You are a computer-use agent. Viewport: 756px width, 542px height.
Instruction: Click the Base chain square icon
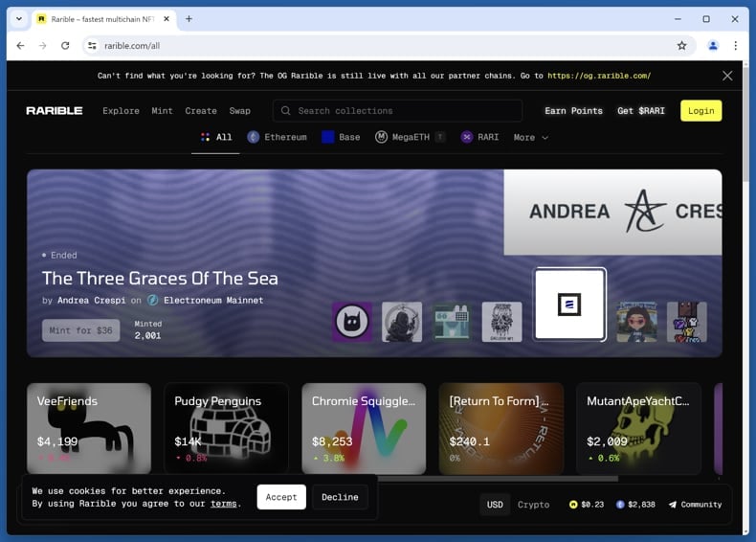click(x=328, y=137)
